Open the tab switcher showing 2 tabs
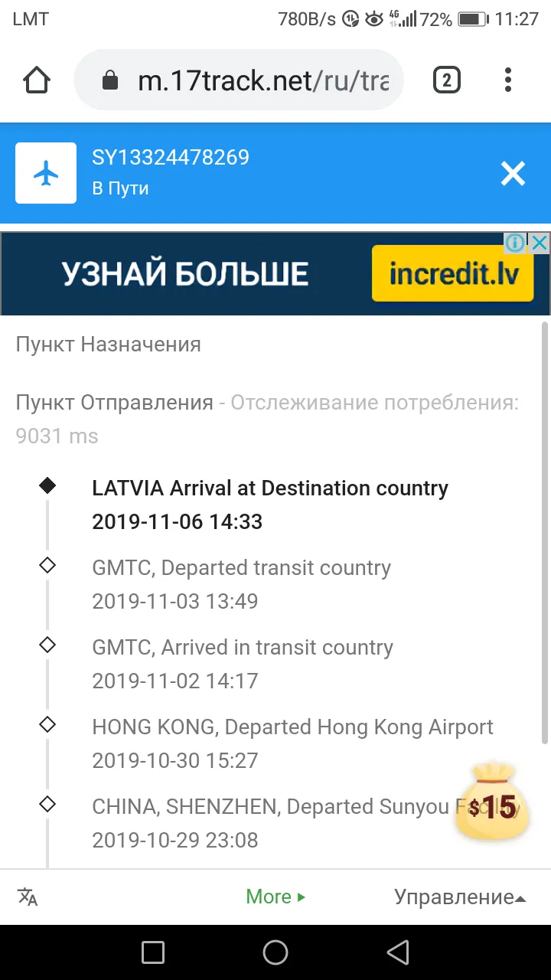The image size is (551, 980). [447, 80]
